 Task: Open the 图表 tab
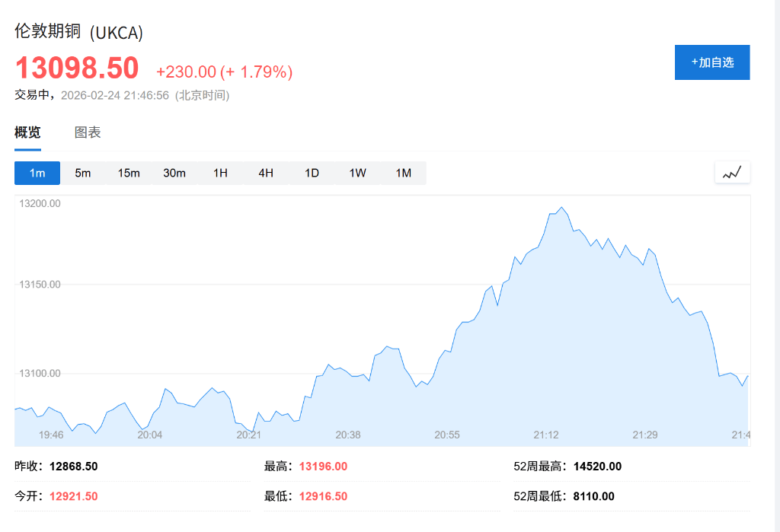[x=88, y=132]
